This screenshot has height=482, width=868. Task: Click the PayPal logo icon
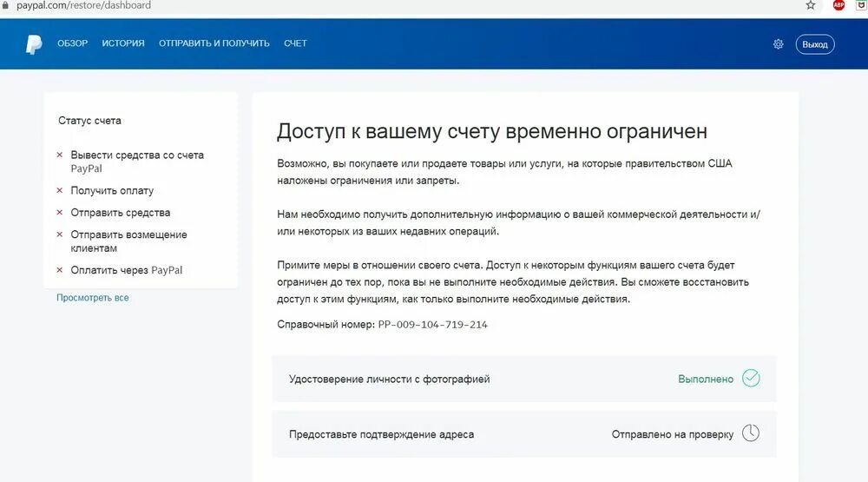tap(34, 44)
